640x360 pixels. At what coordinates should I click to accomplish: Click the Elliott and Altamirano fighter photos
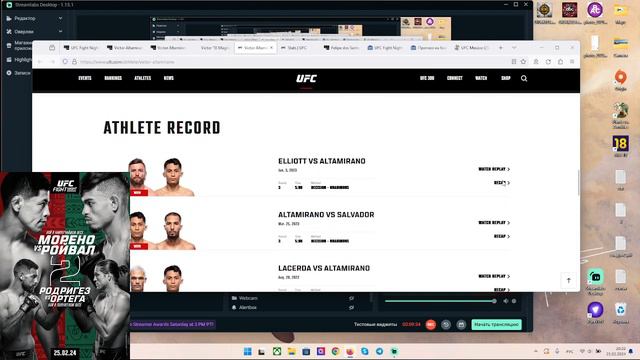point(161,177)
